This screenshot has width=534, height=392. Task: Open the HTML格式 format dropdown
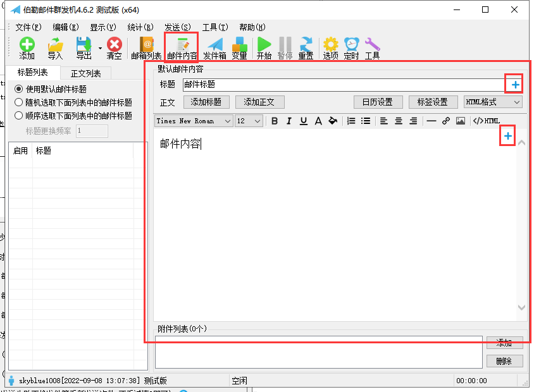493,102
